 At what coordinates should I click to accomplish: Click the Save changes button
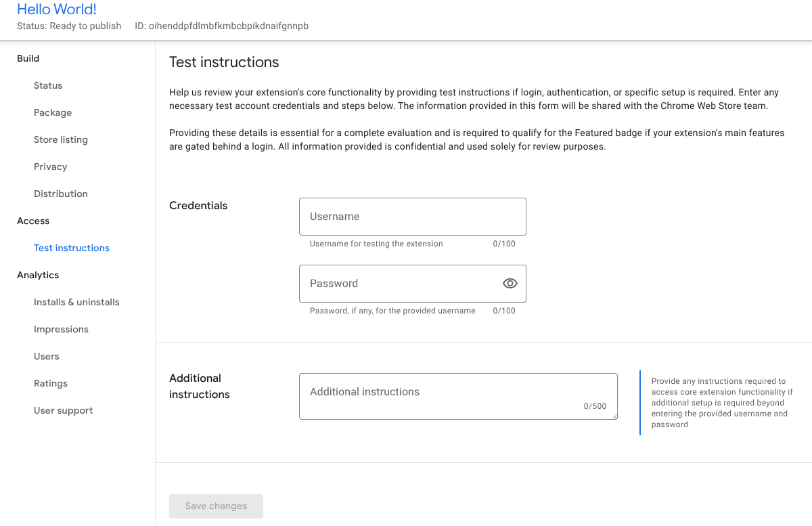pos(216,506)
